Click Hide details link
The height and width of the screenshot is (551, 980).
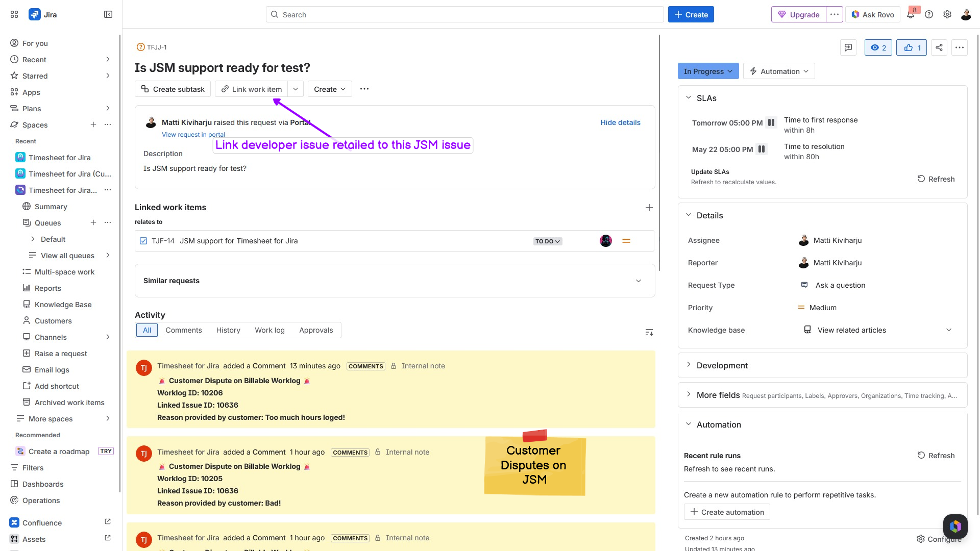620,122
